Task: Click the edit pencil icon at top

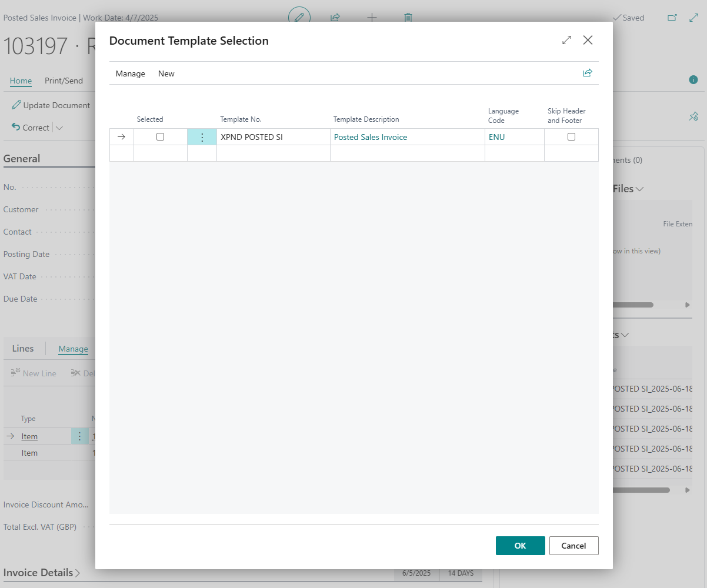Action: click(299, 18)
